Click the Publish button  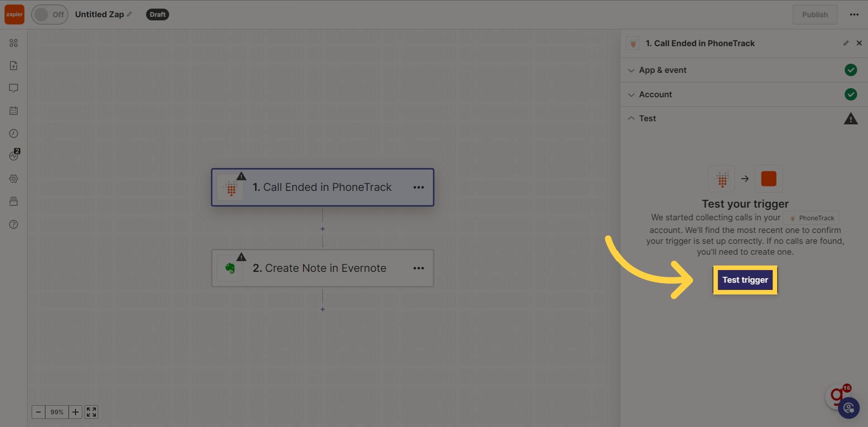point(815,14)
